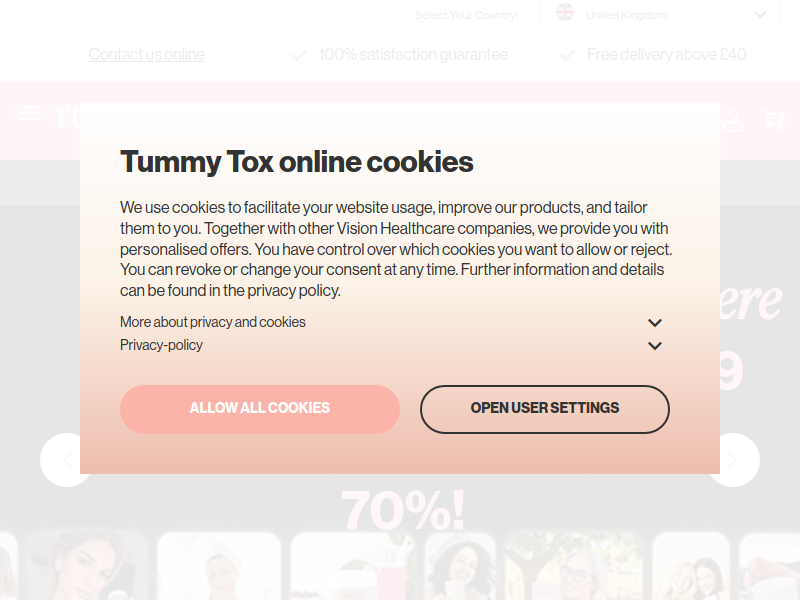The height and width of the screenshot is (600, 800).
Task: Click the country dropdown arrow
Action: tap(760, 15)
